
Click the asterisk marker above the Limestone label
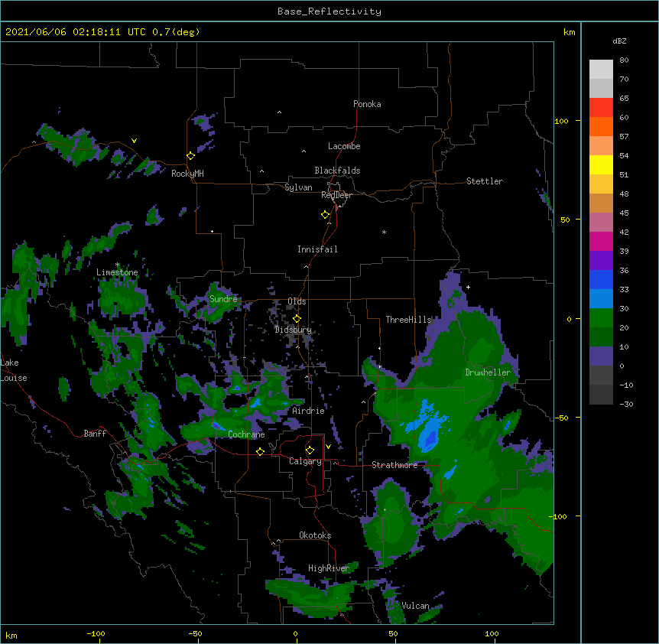117,265
